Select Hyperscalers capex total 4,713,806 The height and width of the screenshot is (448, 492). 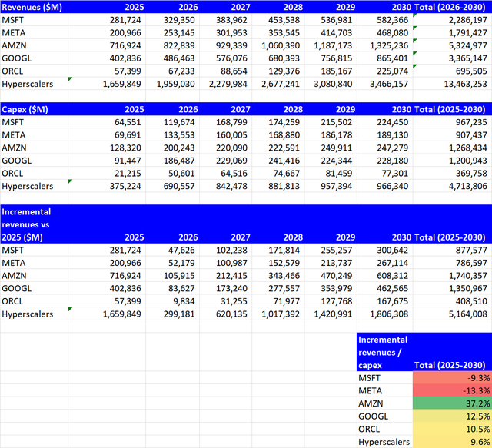click(452, 187)
